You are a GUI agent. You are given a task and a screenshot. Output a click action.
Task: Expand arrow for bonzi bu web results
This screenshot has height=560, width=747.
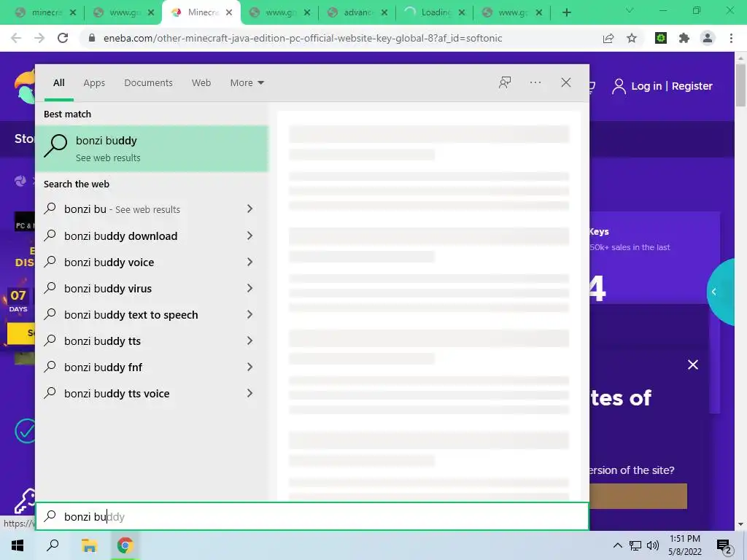[249, 209]
